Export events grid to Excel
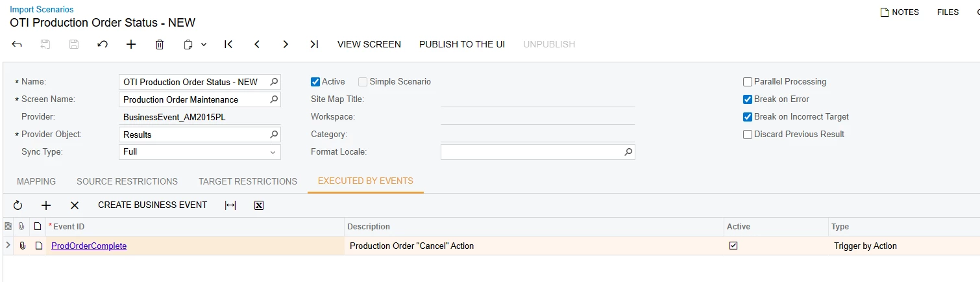Image resolution: width=980 pixels, height=282 pixels. (x=259, y=205)
